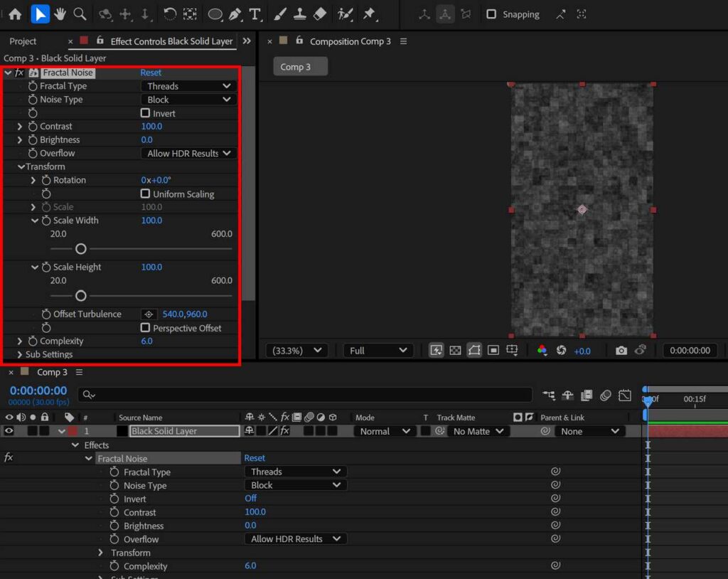728x579 pixels.
Task: Click Motion Blur enable icon in timeline
Action: click(606, 395)
